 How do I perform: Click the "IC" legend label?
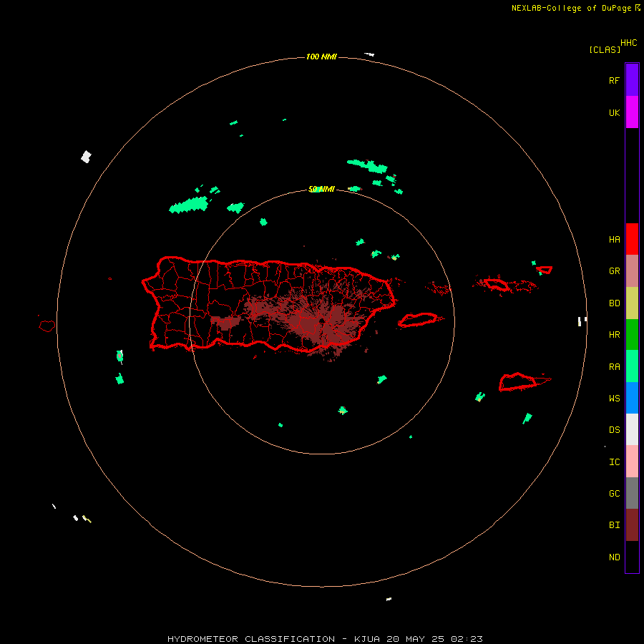click(614, 462)
